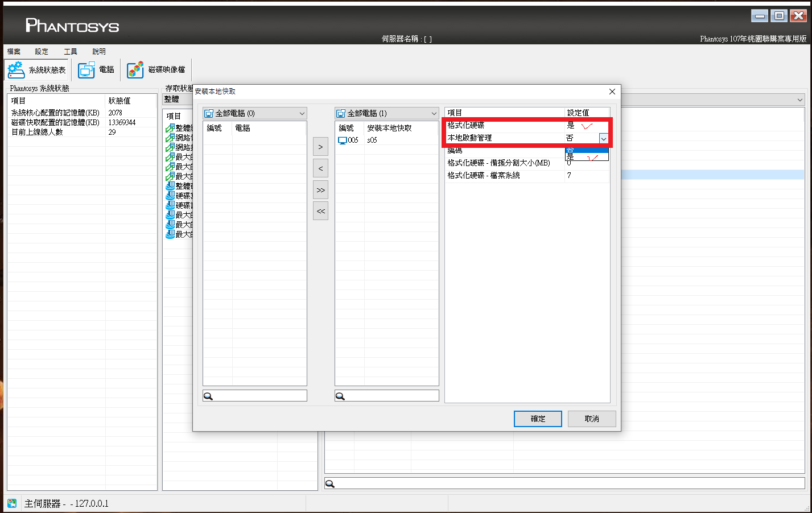Click the magnifier icon under the right computer list
The image size is (812, 513).
tap(340, 396)
